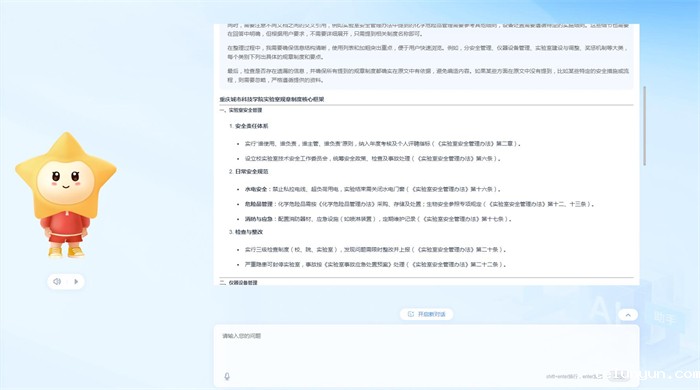Start a new chat via 开启新对话 button

[426, 314]
